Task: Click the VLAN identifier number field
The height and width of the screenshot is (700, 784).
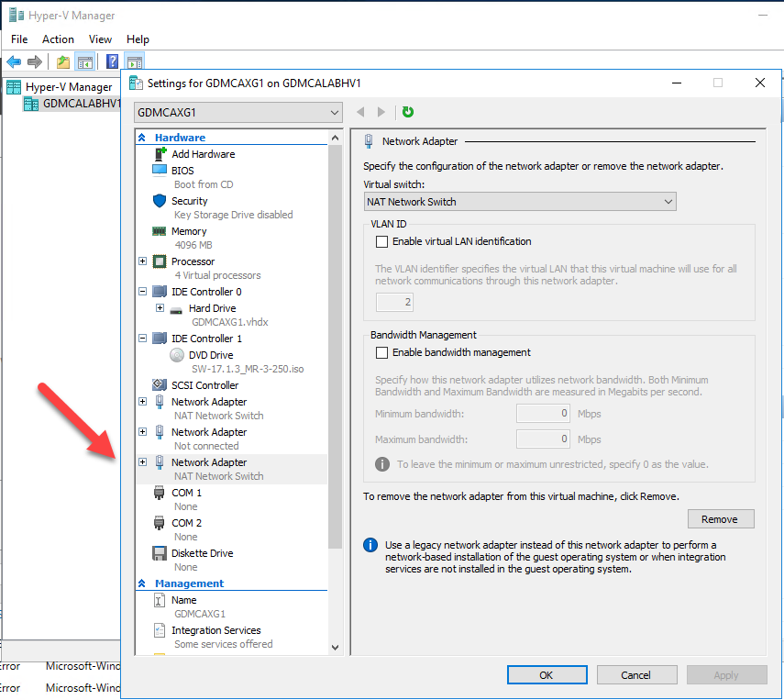Action: (x=394, y=302)
